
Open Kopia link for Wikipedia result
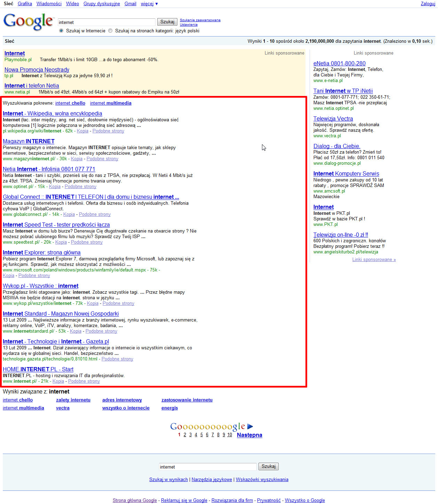[82, 131]
